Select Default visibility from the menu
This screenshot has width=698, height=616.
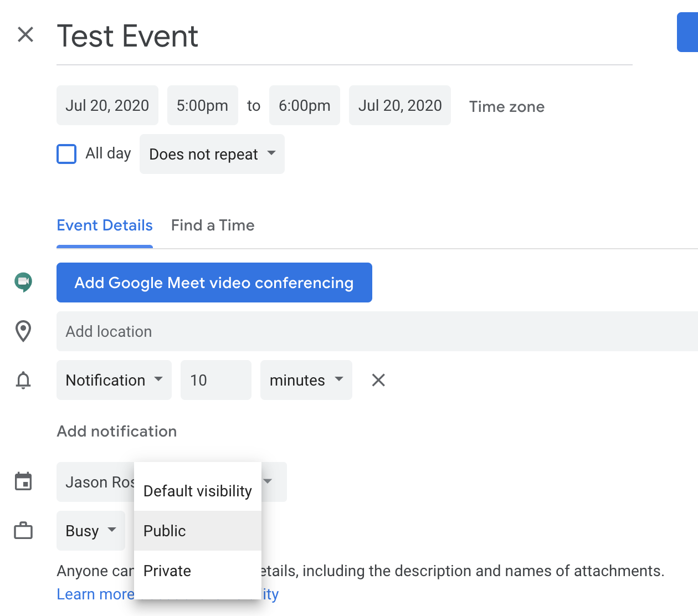(x=198, y=491)
